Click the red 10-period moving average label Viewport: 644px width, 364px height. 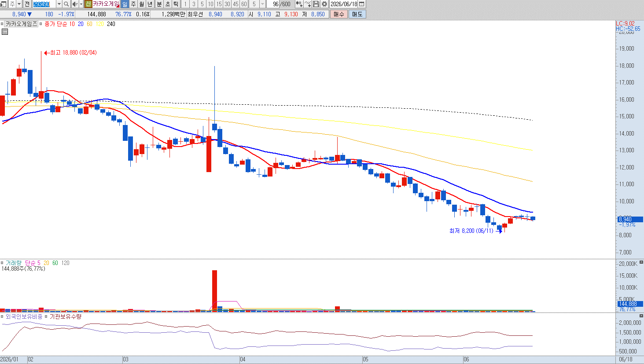coord(72,24)
